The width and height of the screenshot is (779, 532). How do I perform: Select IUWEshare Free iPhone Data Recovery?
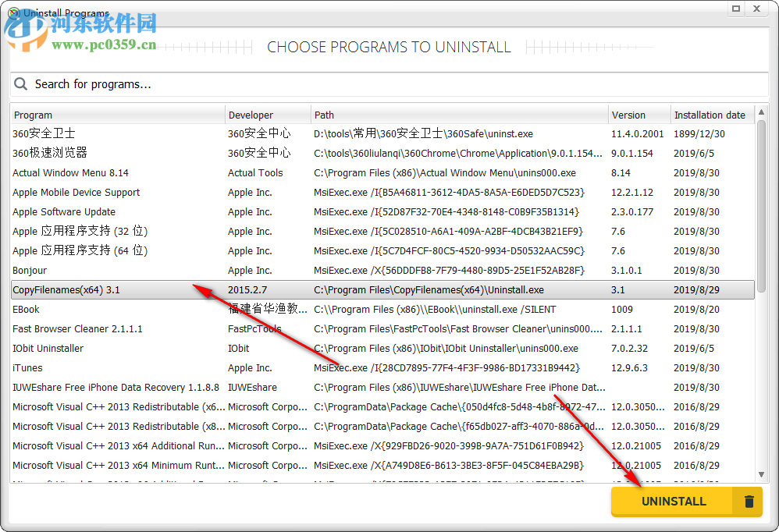click(382, 388)
